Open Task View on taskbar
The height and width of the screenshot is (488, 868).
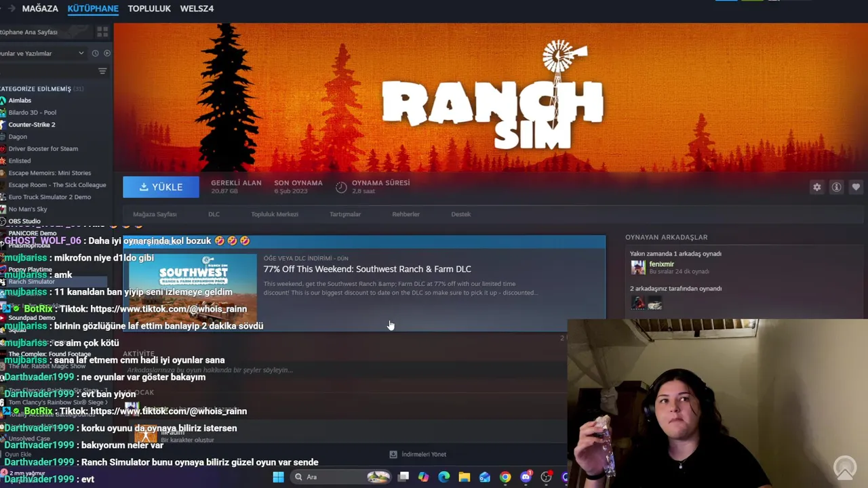403,477
